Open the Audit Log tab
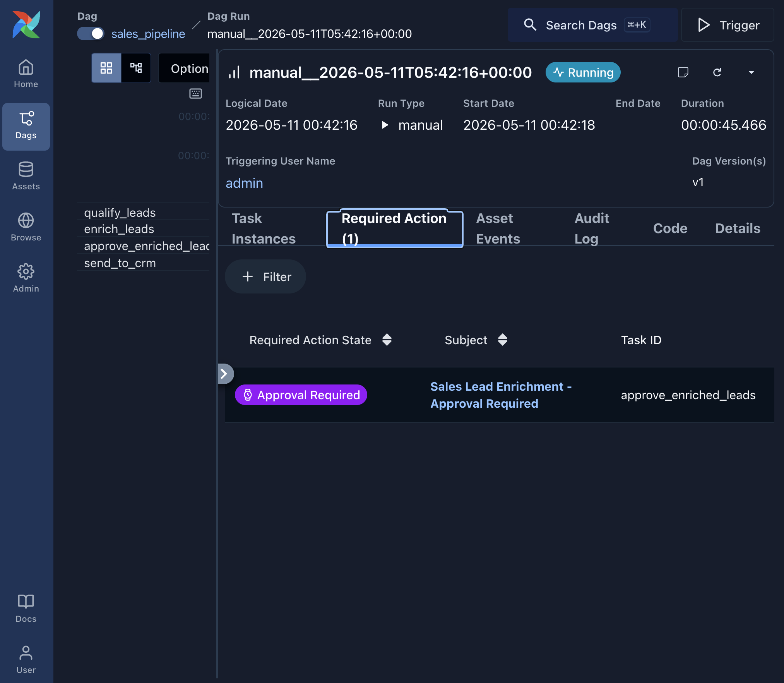Screen dimensions: 784x683 click(592, 228)
